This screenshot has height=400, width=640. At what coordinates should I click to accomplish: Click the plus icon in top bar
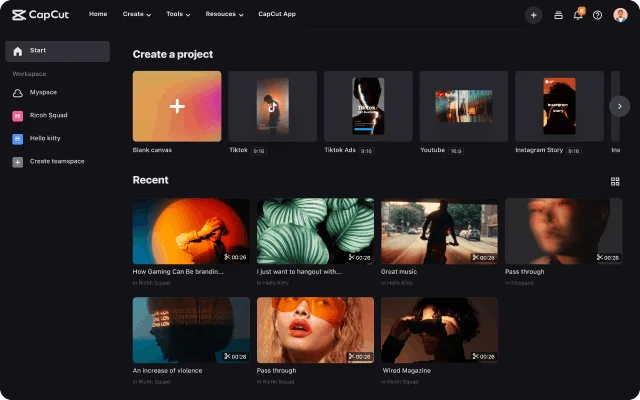pyautogui.click(x=533, y=15)
